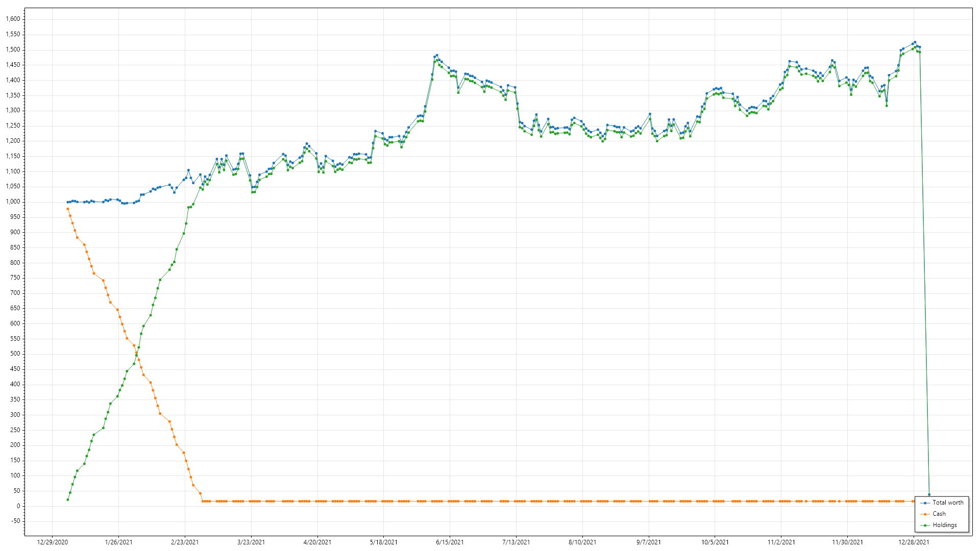Click the 11/2/2021 date axis label
Screen dimensions: 980x551
click(x=781, y=542)
